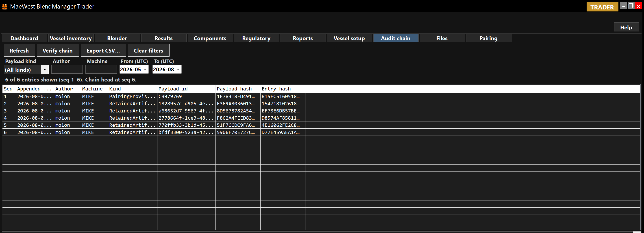This screenshot has width=644, height=233.
Task: Open the Help button
Action: pos(626,27)
